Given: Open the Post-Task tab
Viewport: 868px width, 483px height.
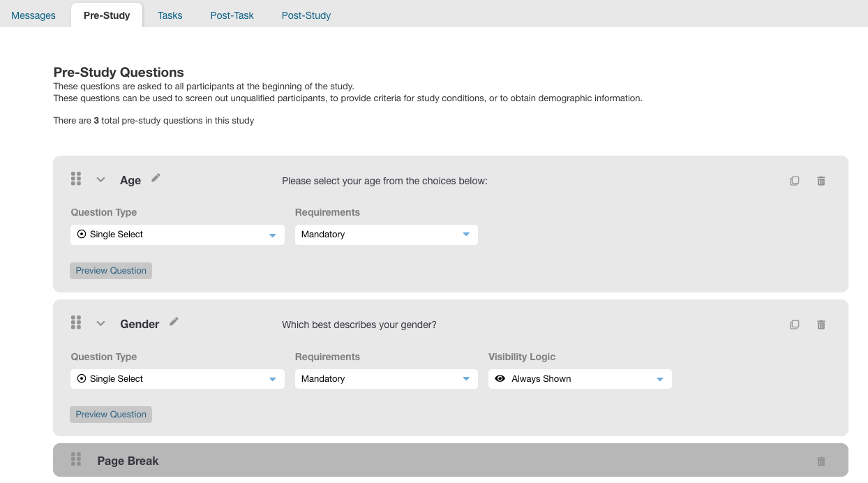Looking at the screenshot, I should coord(232,15).
